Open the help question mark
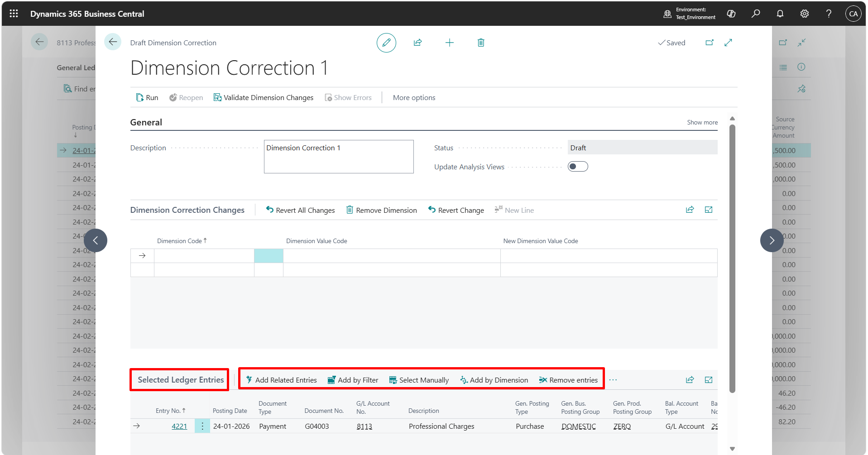Image resolution: width=868 pixels, height=455 pixels. point(829,14)
